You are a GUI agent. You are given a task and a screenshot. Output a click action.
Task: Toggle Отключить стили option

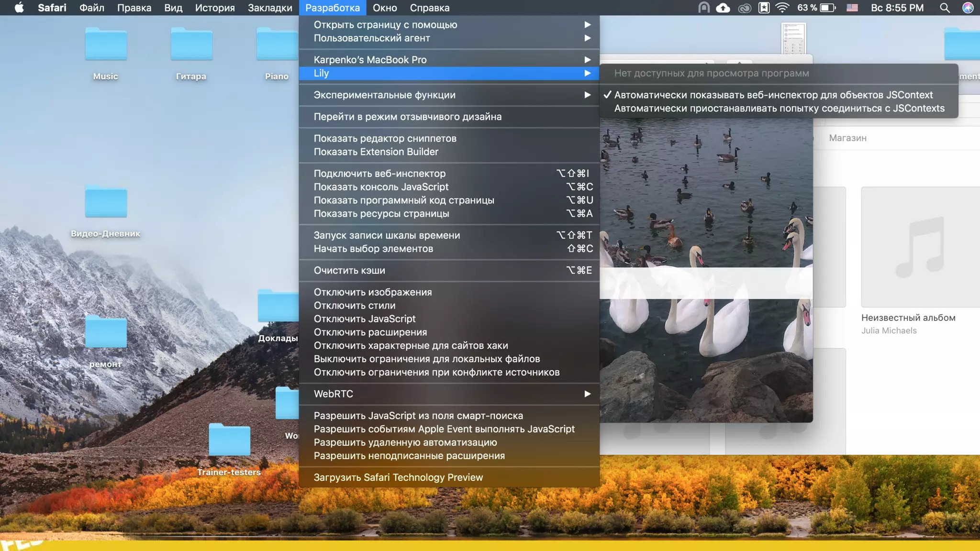pos(449,306)
